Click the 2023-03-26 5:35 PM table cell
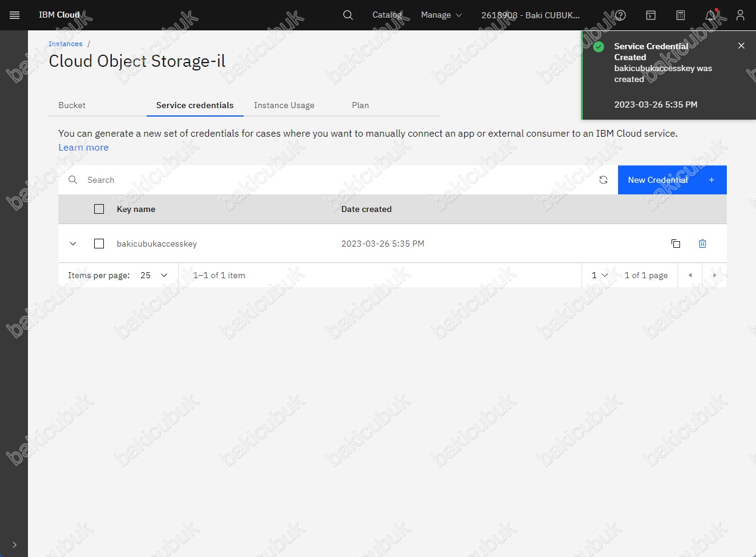Screen dimensions: 756x557 click(383, 244)
